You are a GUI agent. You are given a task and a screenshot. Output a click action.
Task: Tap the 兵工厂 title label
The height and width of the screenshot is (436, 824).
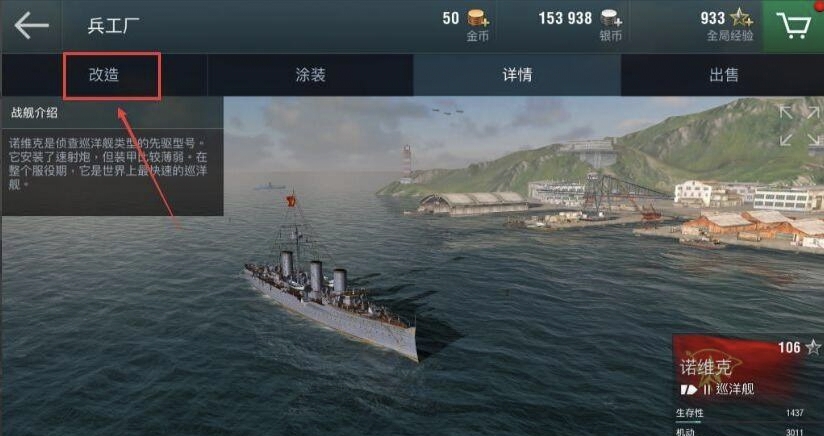click(x=113, y=26)
